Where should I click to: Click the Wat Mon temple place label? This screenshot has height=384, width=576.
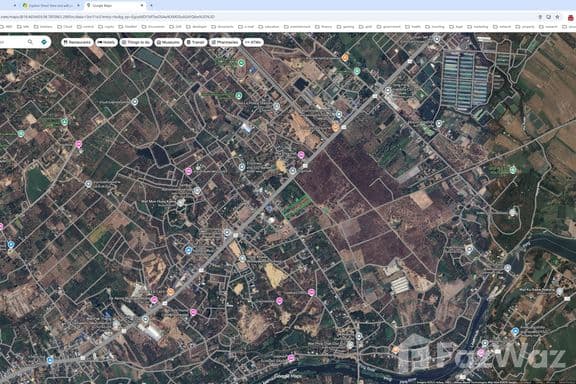point(159,202)
